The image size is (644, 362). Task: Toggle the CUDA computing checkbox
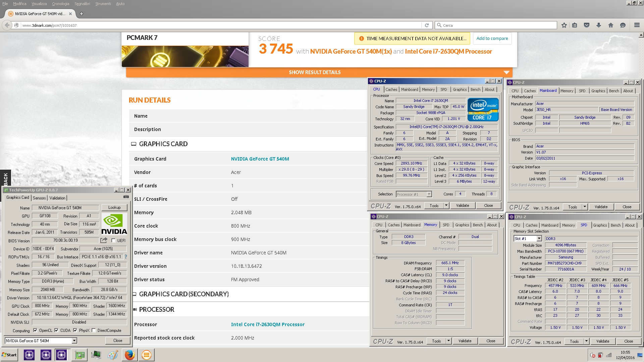coord(56,330)
